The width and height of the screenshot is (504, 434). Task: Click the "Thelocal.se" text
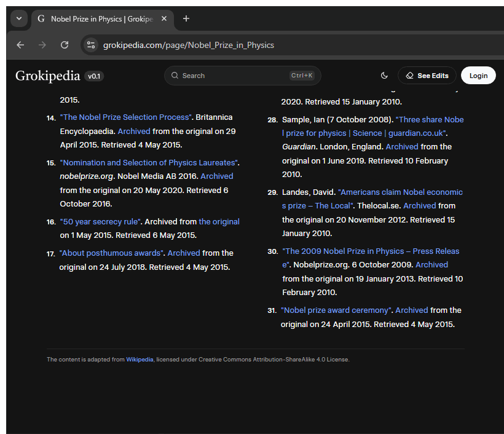tap(377, 206)
